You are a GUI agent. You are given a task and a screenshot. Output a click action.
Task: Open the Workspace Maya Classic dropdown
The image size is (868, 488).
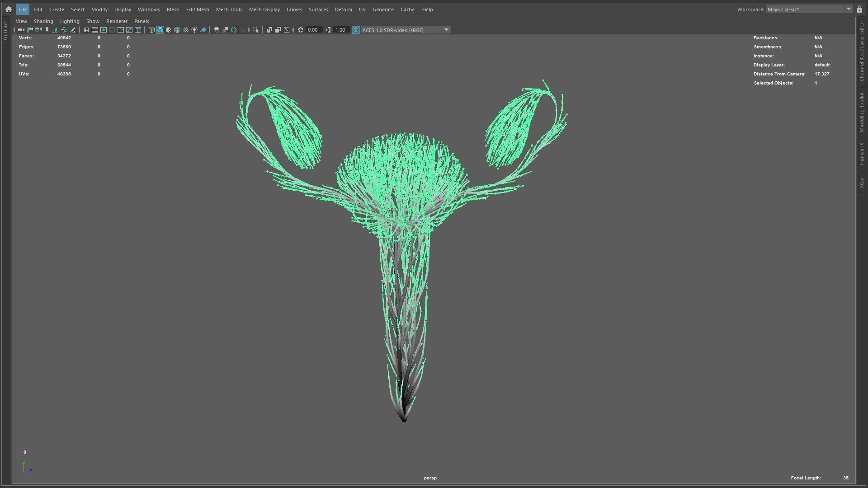click(809, 9)
